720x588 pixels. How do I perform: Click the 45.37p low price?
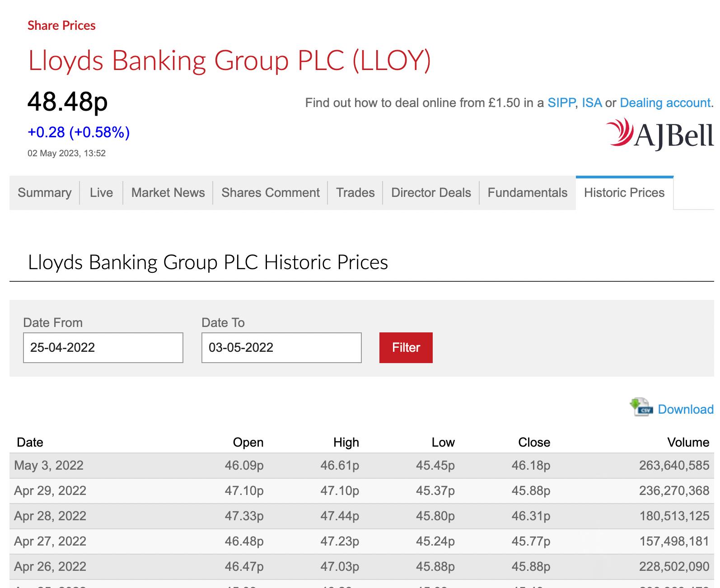coord(435,491)
